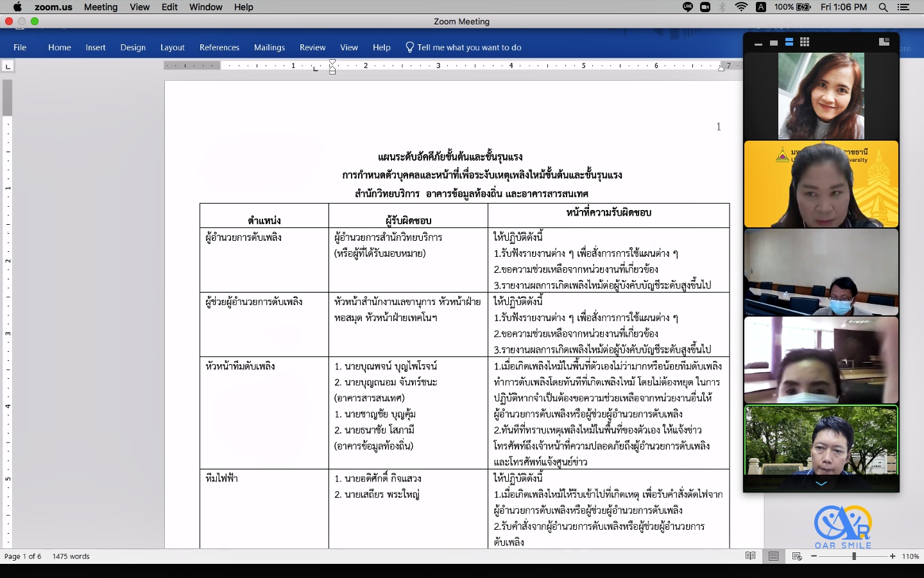Click the 1475 words count

[x=71, y=556]
